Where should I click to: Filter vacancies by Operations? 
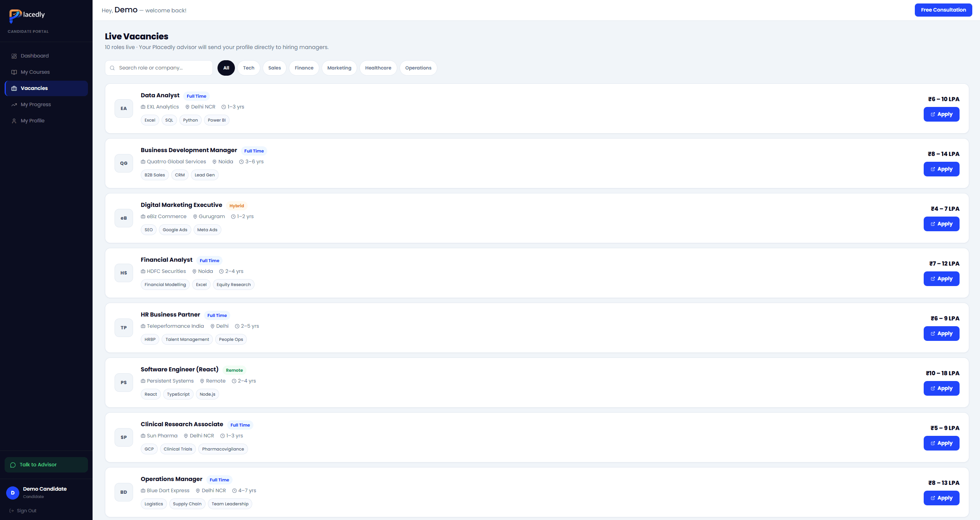point(418,68)
